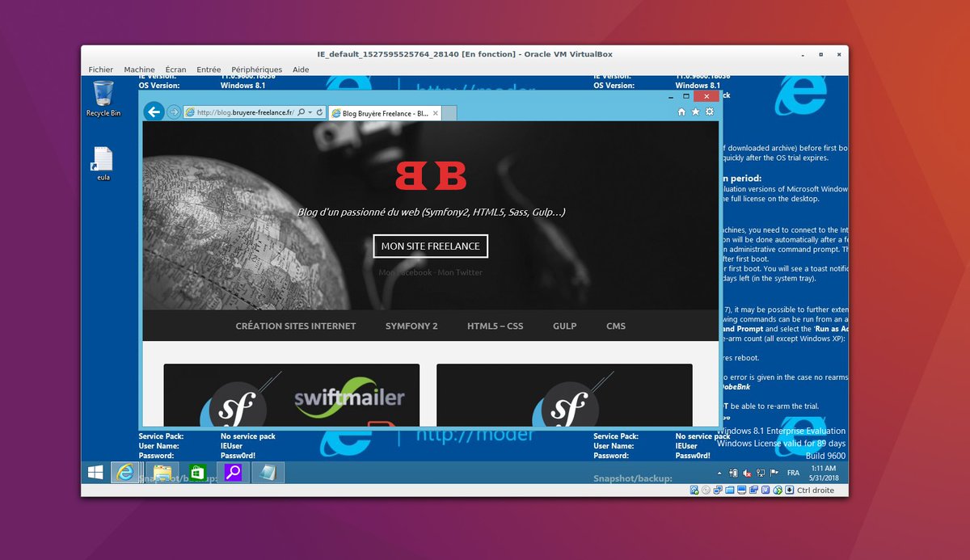Click VirtualBox keyboard capture arrow icon
This screenshot has height=560, width=970.
pyautogui.click(x=789, y=490)
